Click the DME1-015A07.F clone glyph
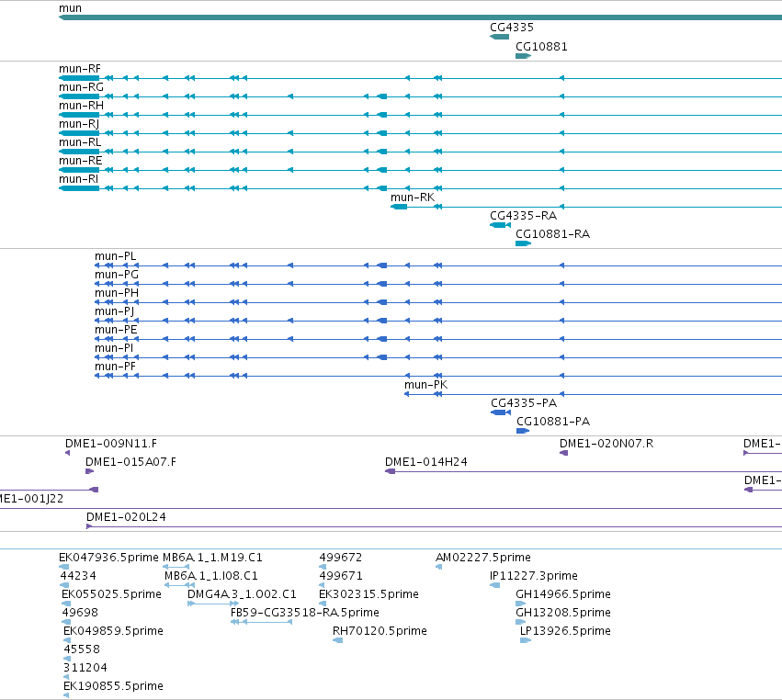This screenshot has height=700, width=782. pos(90,471)
